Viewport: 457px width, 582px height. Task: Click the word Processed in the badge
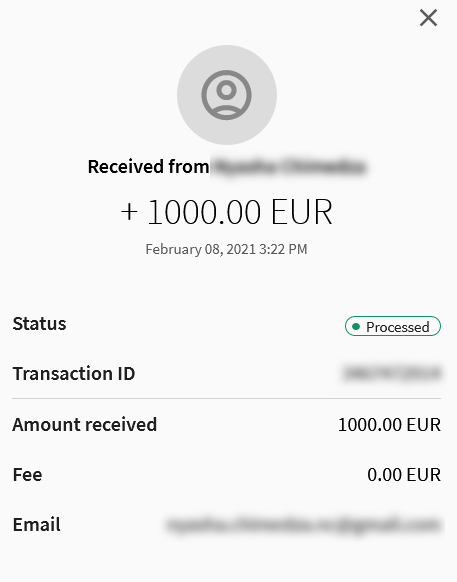[x=398, y=327]
